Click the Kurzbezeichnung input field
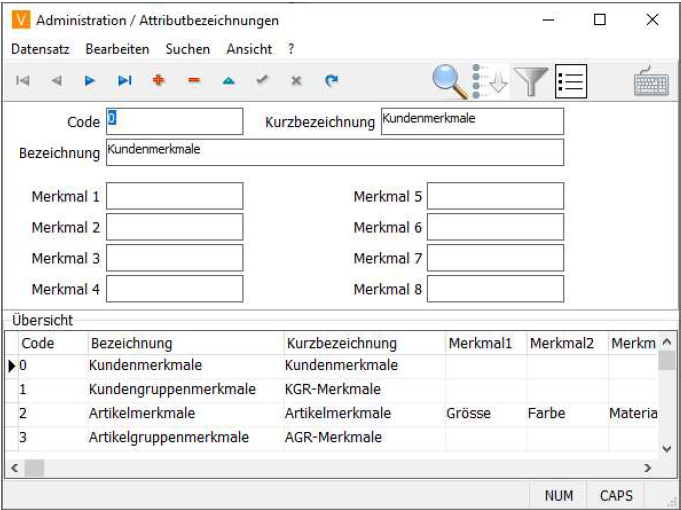 point(473,121)
